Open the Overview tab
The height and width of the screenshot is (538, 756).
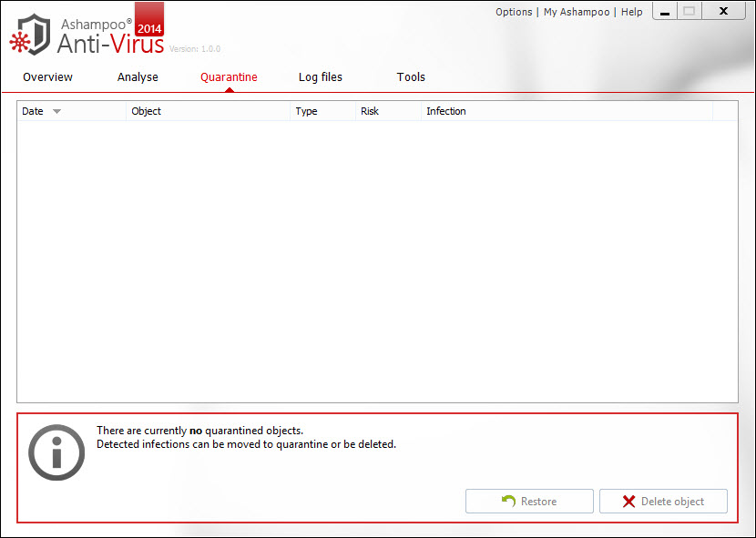47,77
